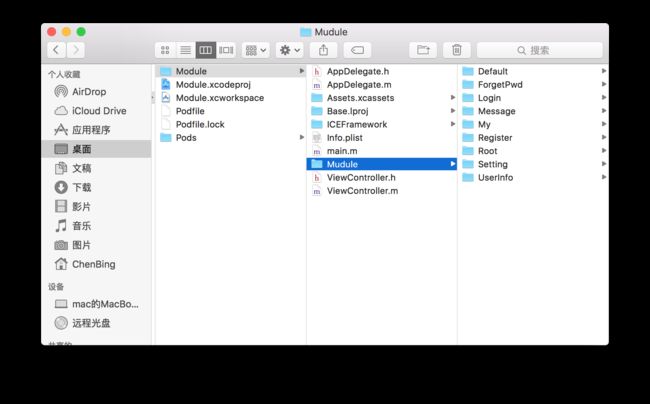The image size is (650, 404).
Task: Expand the Default folder arrow
Action: pyautogui.click(x=604, y=71)
